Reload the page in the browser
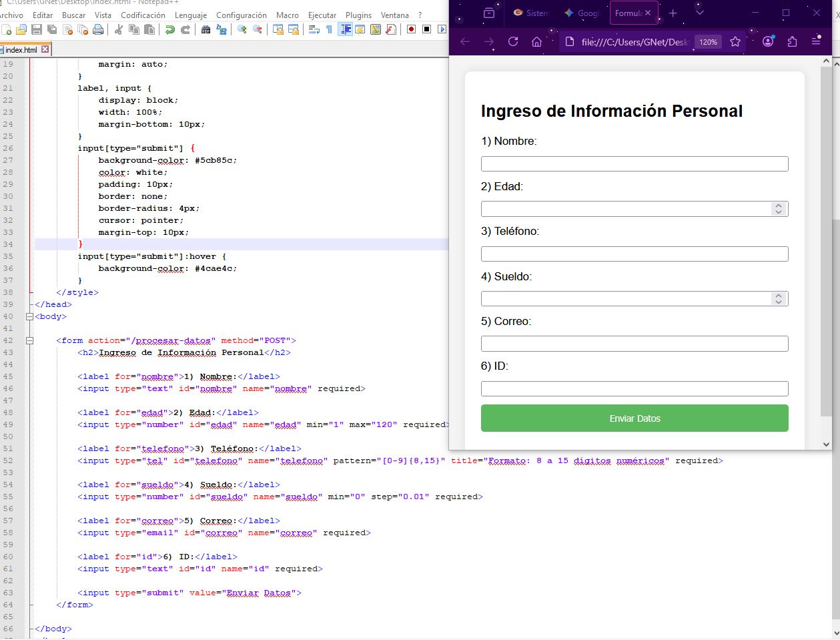 pyautogui.click(x=513, y=41)
